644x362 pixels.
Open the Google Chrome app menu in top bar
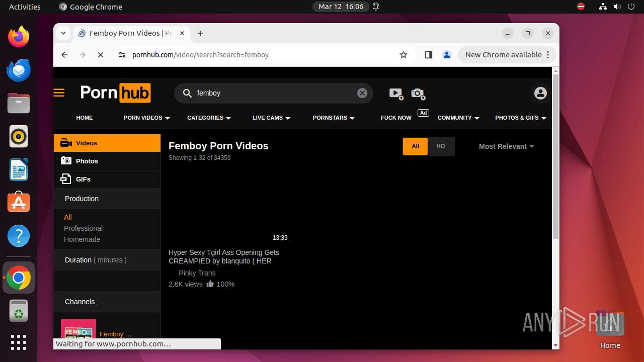tap(91, 7)
